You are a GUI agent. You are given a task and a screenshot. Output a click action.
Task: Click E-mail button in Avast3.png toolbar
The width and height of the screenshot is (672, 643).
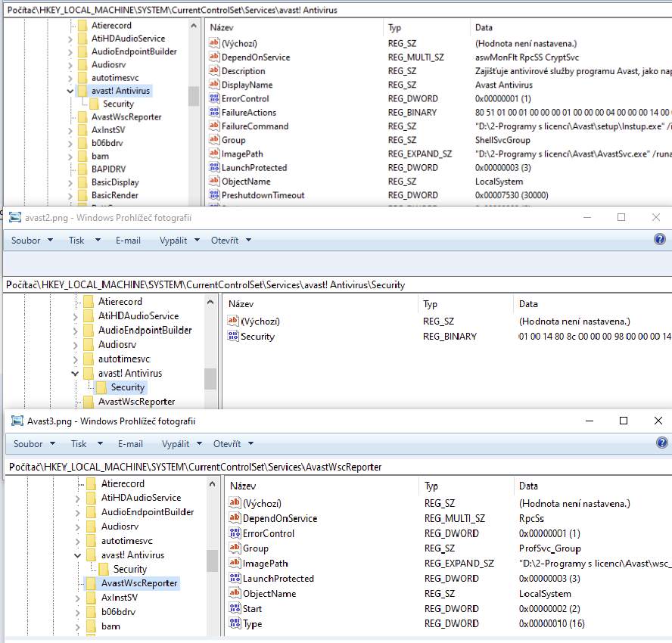[x=130, y=444]
